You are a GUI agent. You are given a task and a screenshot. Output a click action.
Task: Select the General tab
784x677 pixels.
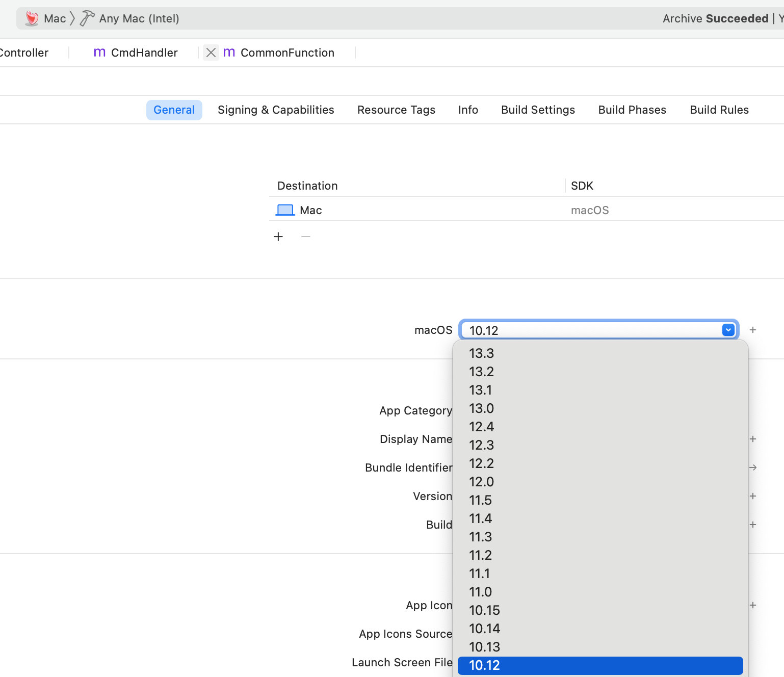174,110
